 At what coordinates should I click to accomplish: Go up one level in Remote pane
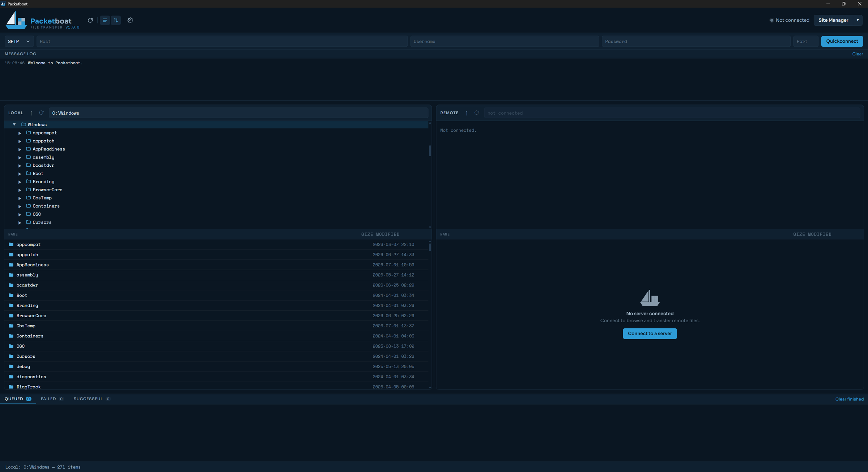(x=467, y=113)
